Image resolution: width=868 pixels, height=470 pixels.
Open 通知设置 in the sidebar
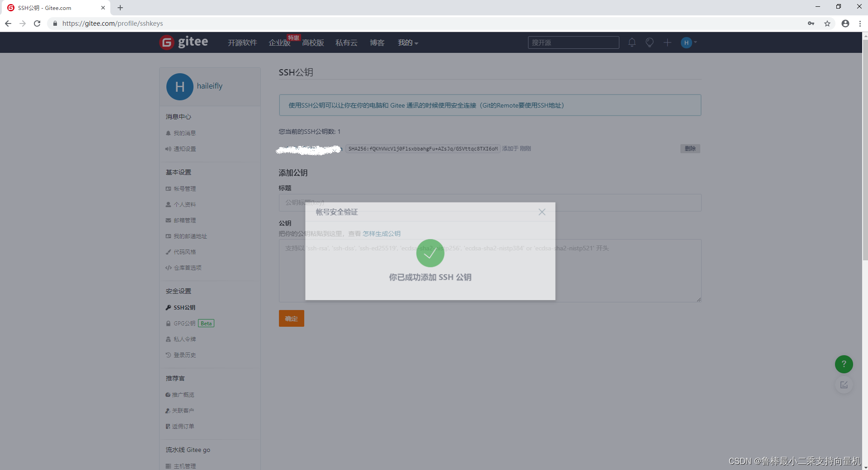point(181,149)
